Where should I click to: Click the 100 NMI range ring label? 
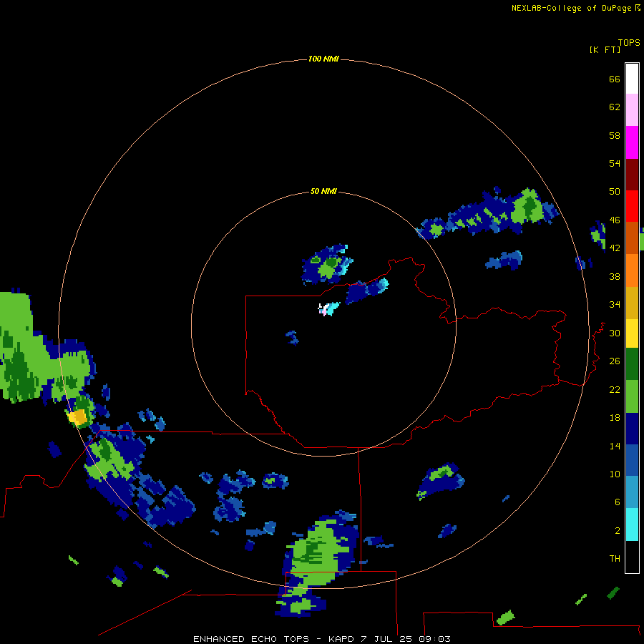click(x=323, y=59)
